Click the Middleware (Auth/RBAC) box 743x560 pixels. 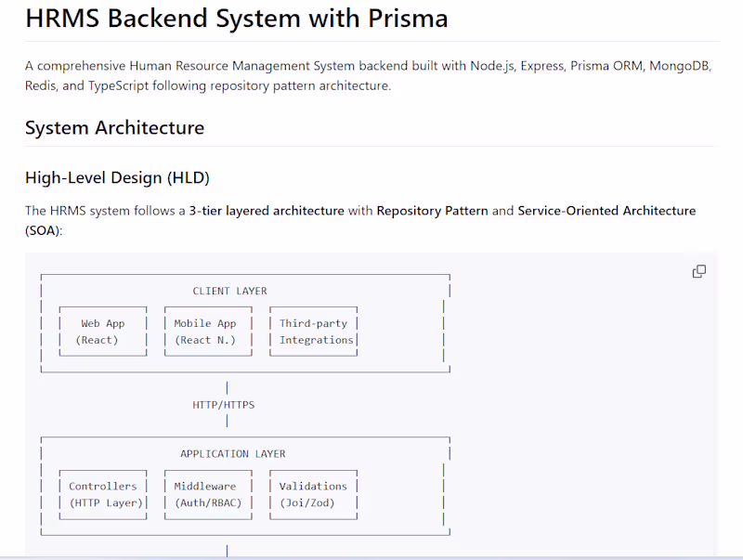(208, 494)
